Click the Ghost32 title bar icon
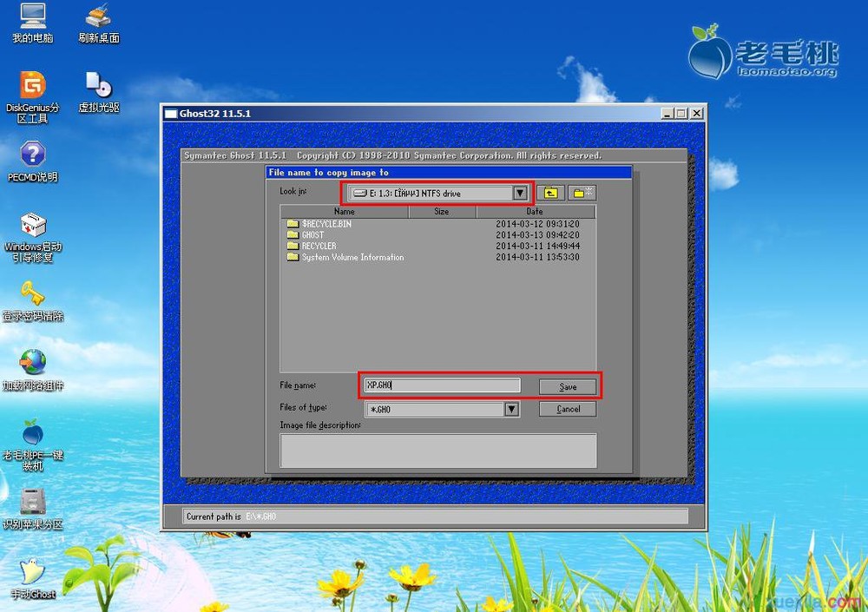This screenshot has height=612, width=868. coord(171,114)
